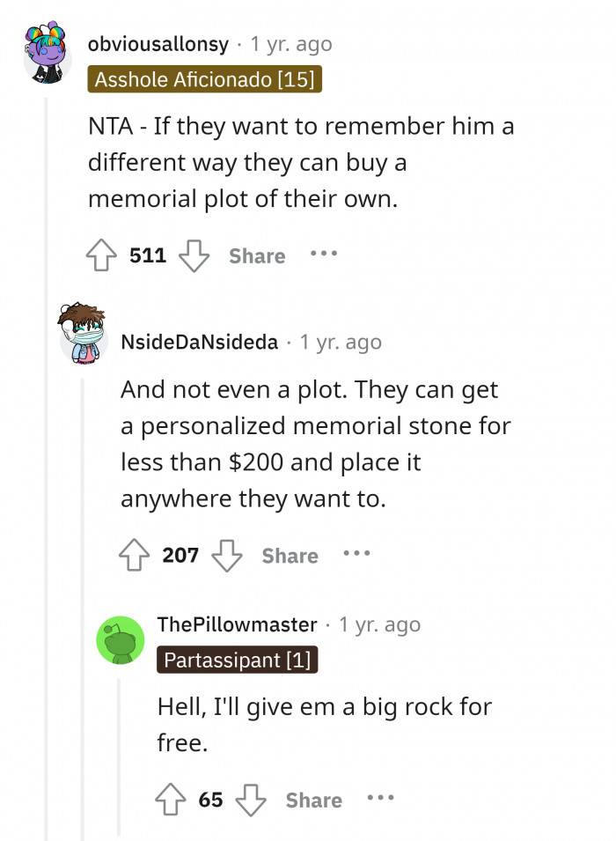The width and height of the screenshot is (616, 841).
Task: Downvote obviousallonsy's comment
Action: coord(194,255)
